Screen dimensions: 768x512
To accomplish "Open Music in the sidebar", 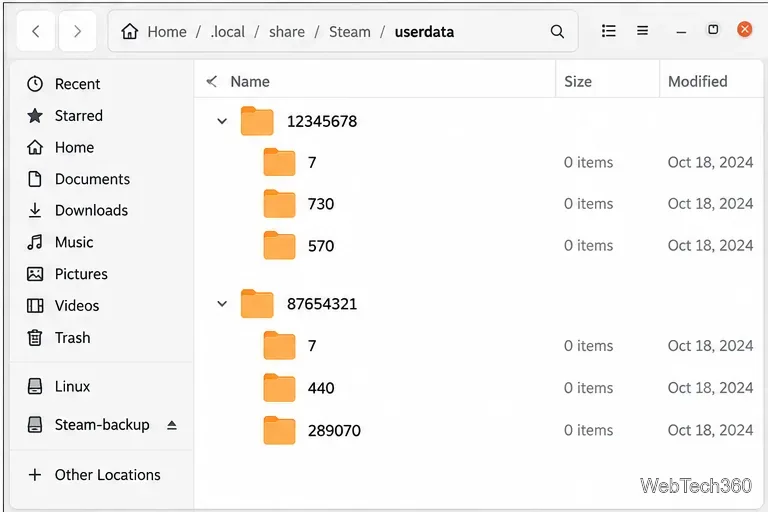I will click(74, 242).
